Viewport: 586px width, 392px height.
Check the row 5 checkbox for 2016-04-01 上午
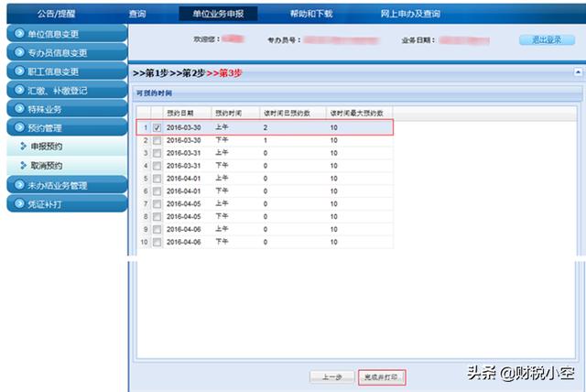157,179
